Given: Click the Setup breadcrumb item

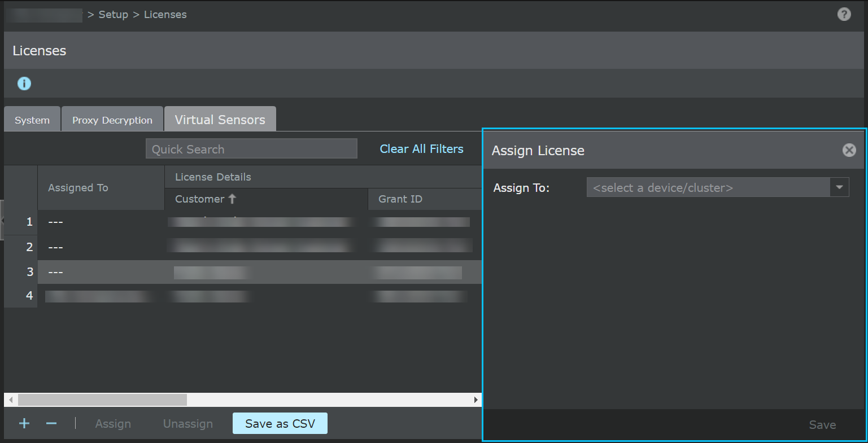Looking at the screenshot, I should tap(114, 15).
